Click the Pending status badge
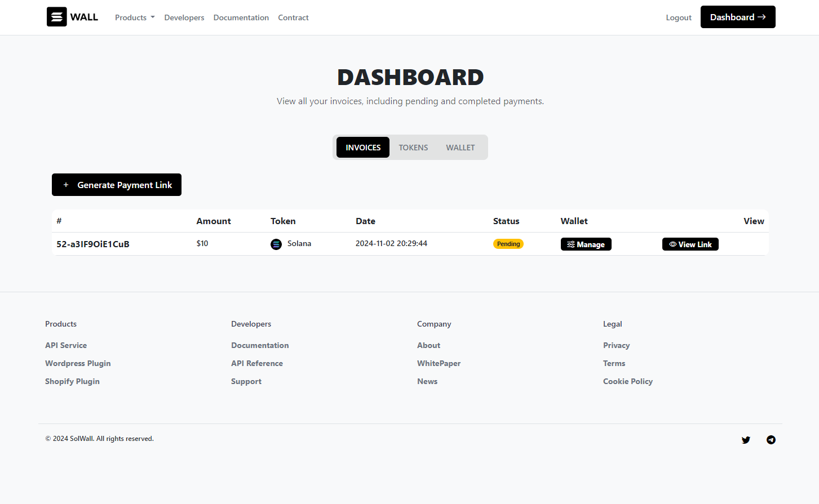Screen dimensions: 819x504 (x=508, y=244)
